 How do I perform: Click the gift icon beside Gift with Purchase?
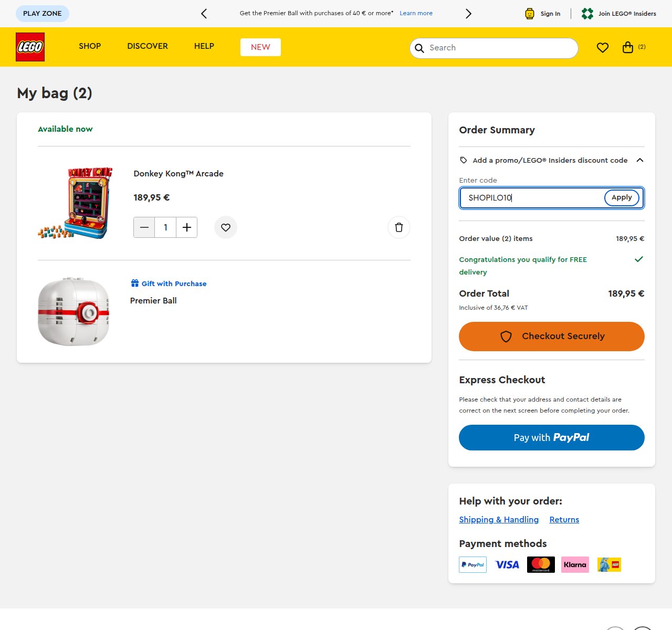point(135,283)
